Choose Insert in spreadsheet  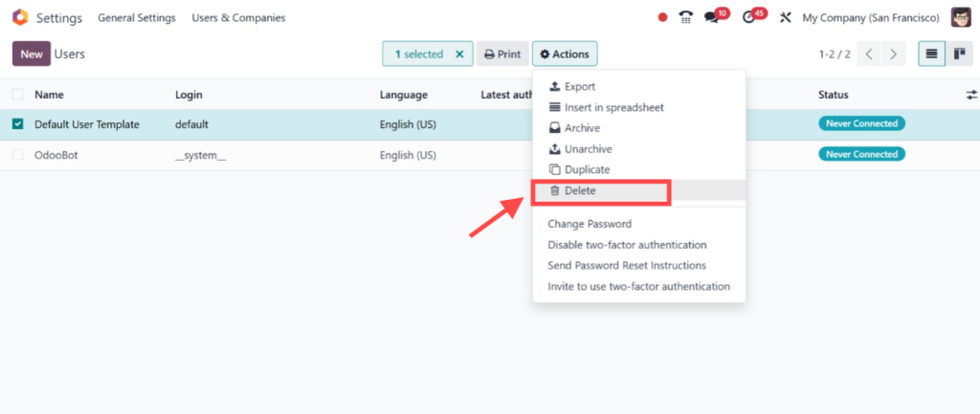(x=638, y=107)
